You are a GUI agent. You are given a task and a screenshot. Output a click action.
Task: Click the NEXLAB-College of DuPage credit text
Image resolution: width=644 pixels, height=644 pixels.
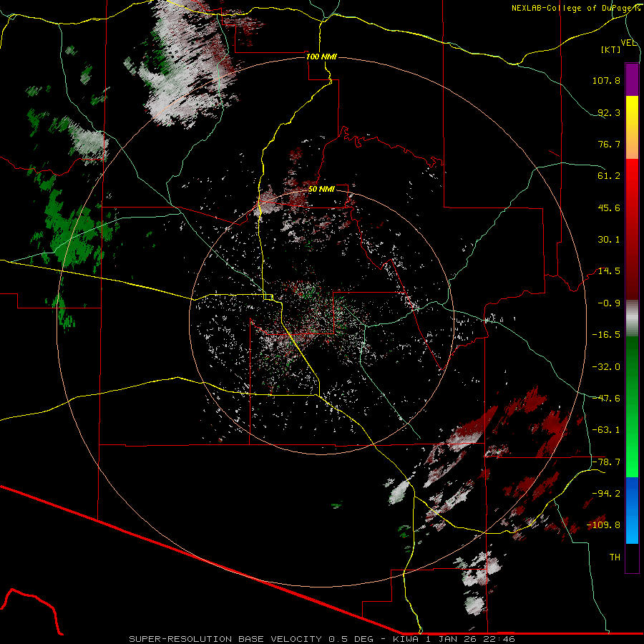pyautogui.click(x=575, y=8)
